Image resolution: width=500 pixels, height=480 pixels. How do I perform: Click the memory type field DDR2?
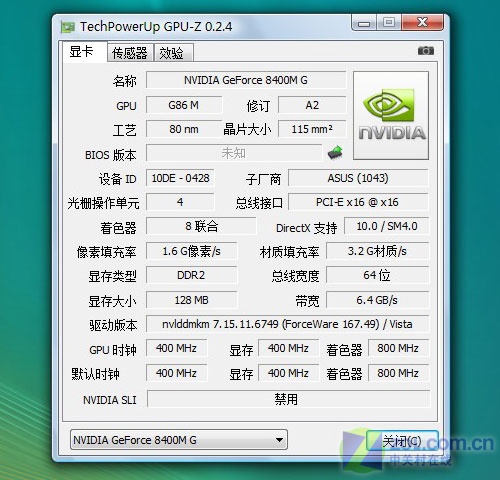tap(192, 275)
